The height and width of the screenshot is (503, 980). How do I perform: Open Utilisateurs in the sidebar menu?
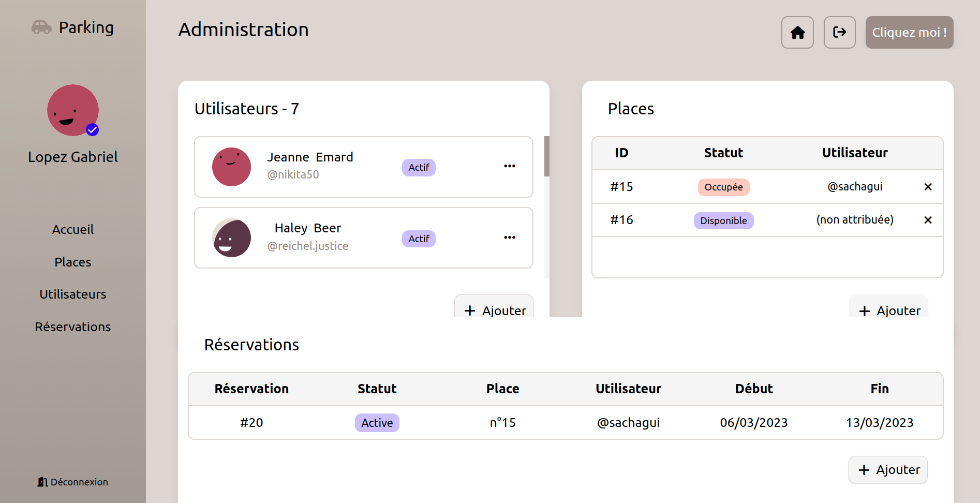tap(73, 294)
